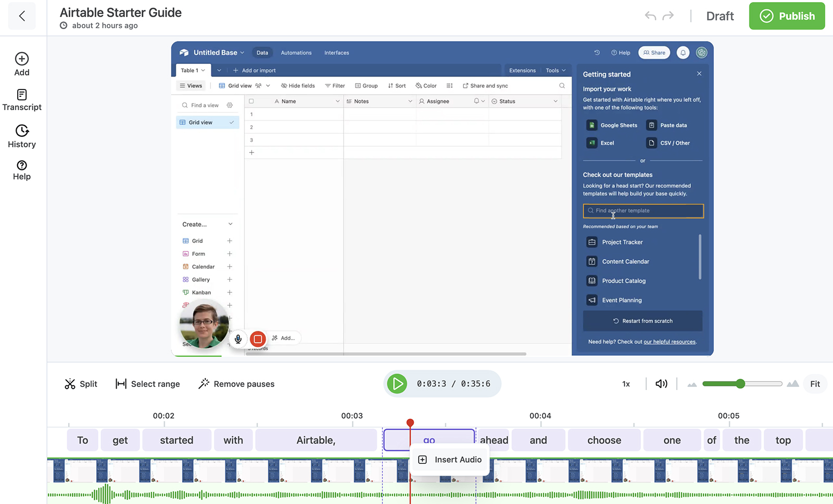The height and width of the screenshot is (504, 833).
Task: Select the video thumbnail strip
Action: pyautogui.click(x=440, y=471)
